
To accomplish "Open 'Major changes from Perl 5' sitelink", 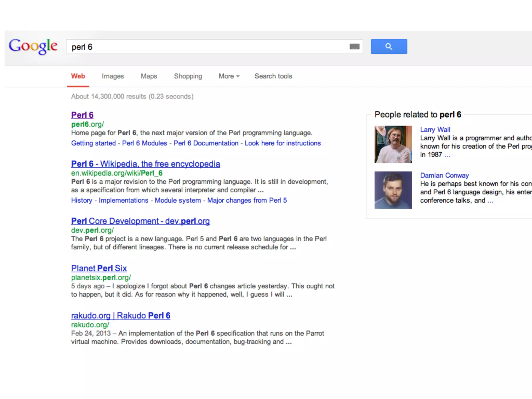I will [247, 200].
